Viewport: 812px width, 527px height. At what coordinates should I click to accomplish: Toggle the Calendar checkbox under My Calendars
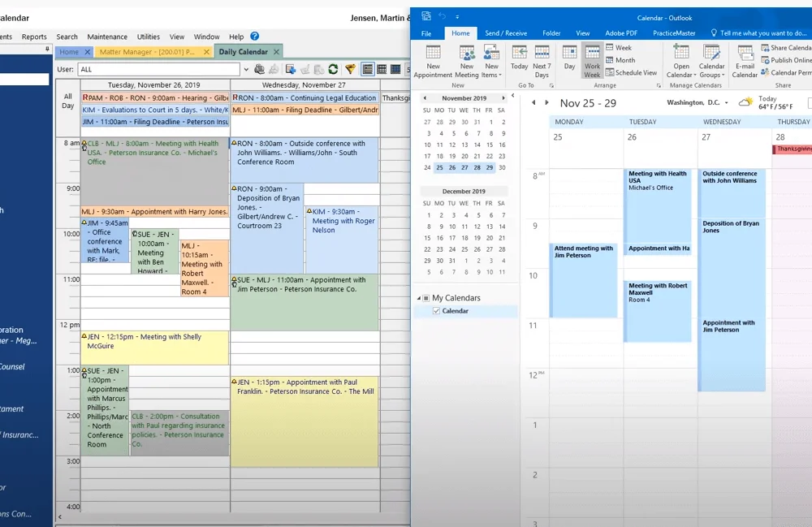[437, 311]
